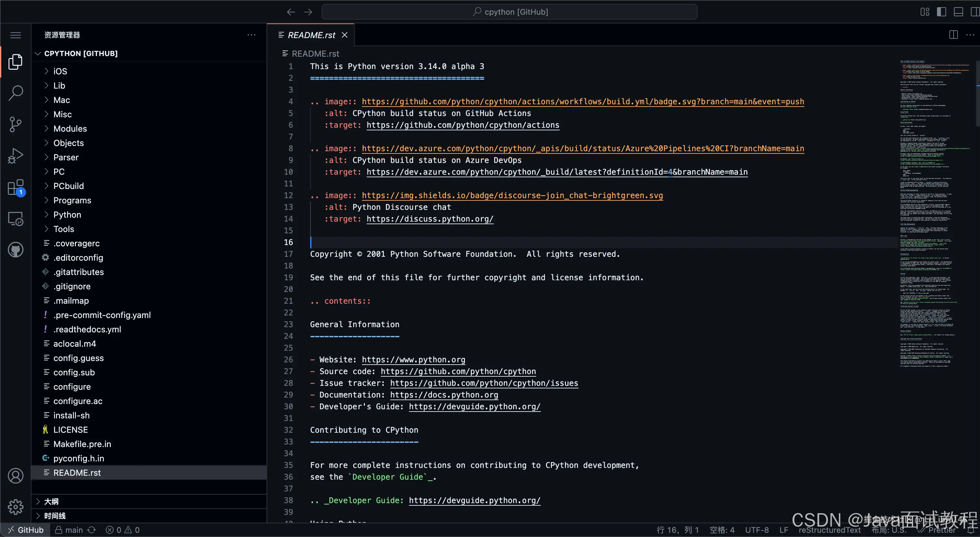Open the https://www.python.org website link

tap(413, 360)
